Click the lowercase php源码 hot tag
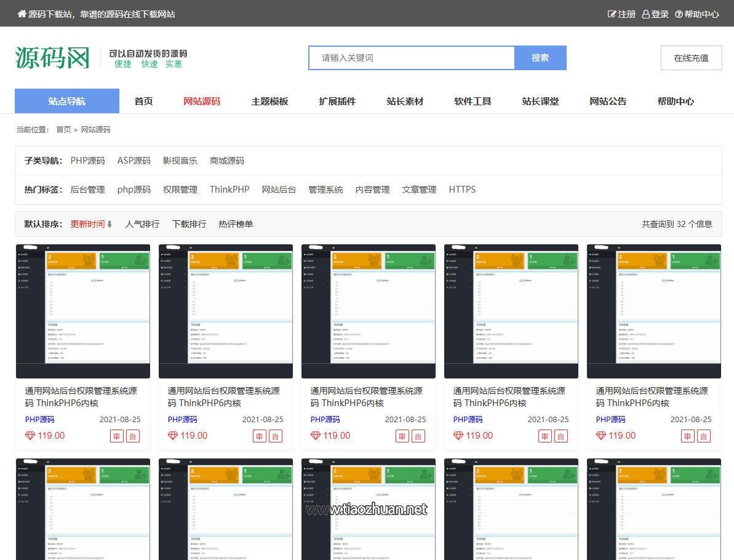The height and width of the screenshot is (560, 734). tap(134, 189)
